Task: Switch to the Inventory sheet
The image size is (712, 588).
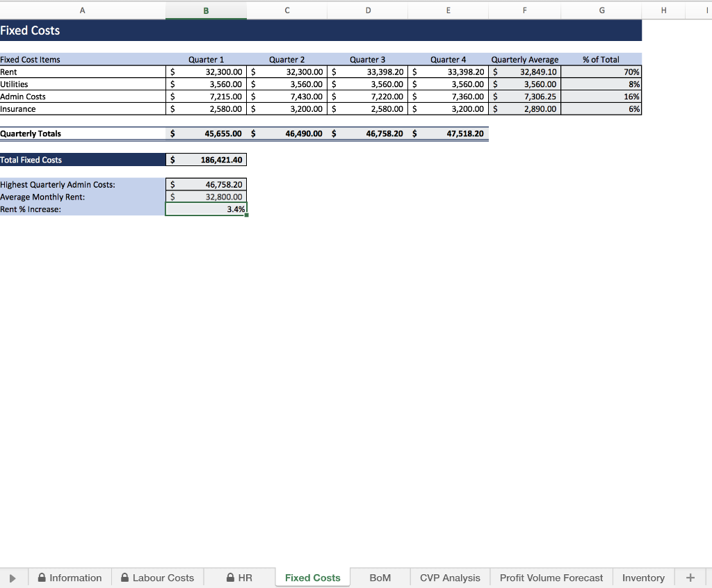Action: coord(642,578)
